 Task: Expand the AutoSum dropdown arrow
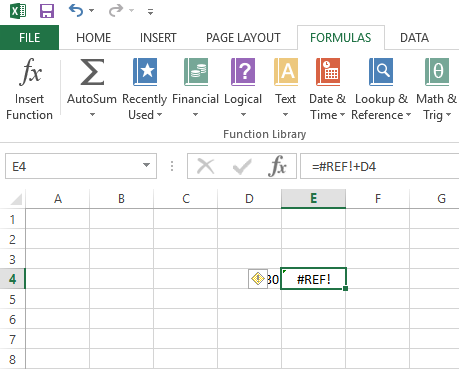[x=92, y=115]
